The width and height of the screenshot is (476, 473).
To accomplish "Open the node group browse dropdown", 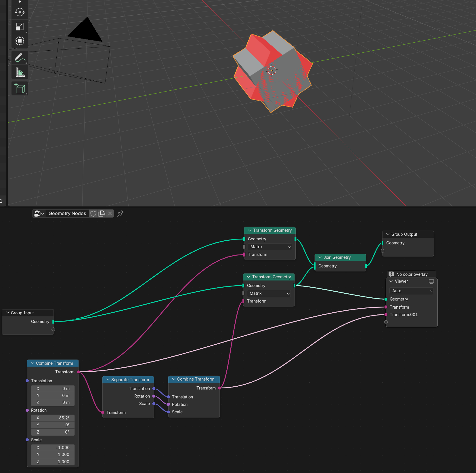I will coord(39,214).
